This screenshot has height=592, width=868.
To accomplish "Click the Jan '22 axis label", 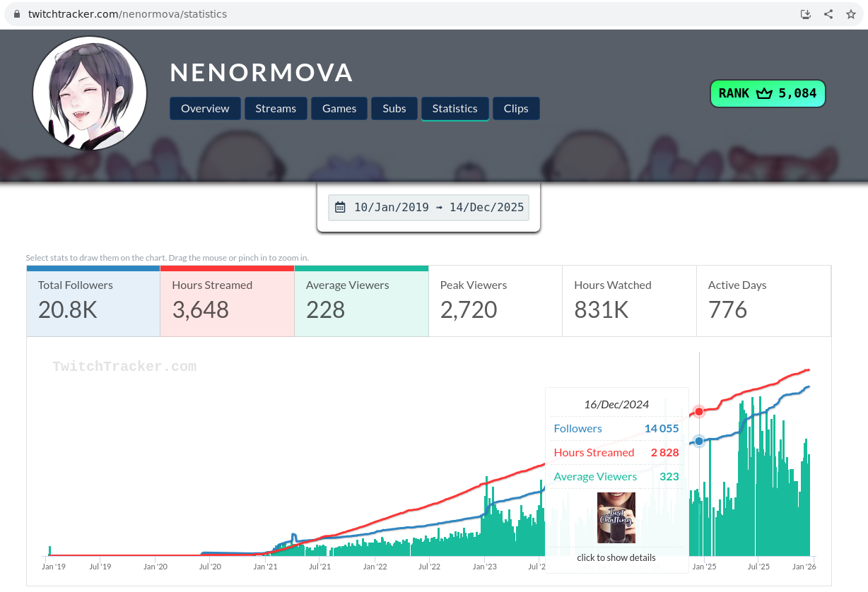I will tap(375, 567).
